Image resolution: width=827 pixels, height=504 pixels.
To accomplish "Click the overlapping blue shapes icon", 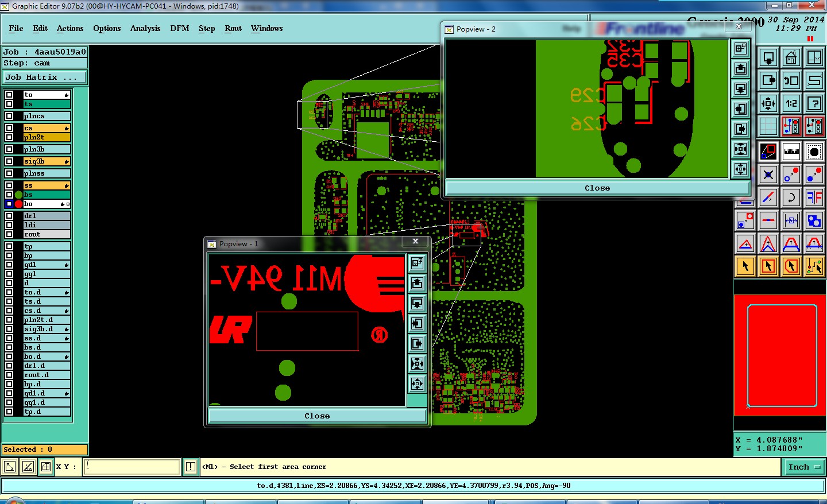I will 814,220.
